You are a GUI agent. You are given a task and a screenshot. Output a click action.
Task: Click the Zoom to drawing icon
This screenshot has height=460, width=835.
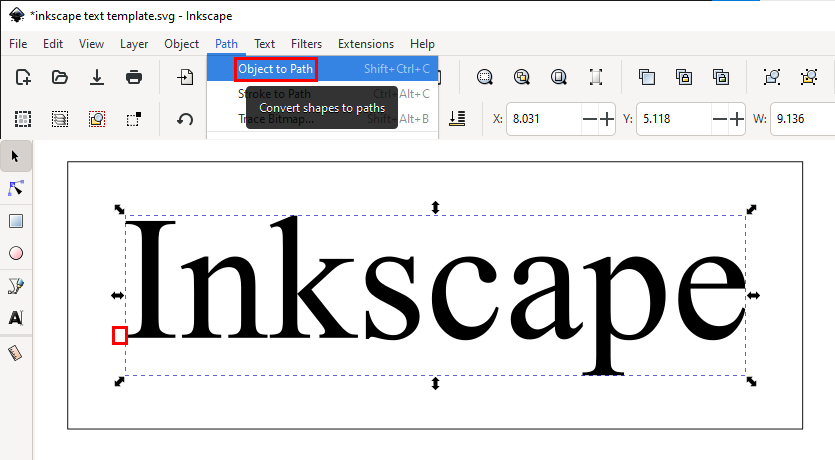[522, 77]
